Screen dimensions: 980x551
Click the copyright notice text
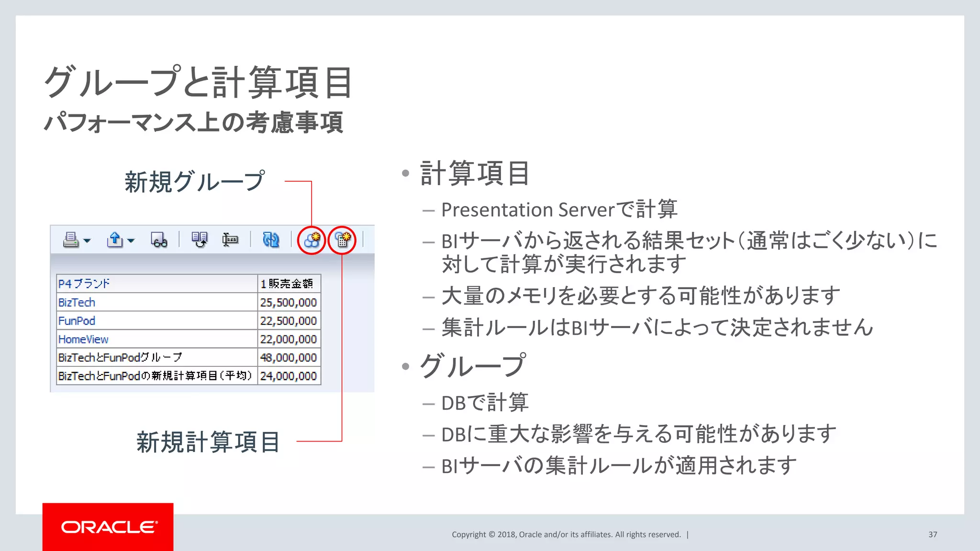pos(566,534)
